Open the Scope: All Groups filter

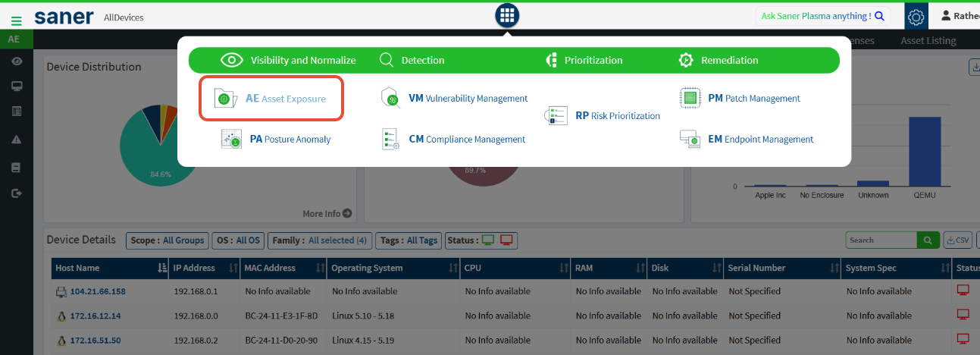167,240
